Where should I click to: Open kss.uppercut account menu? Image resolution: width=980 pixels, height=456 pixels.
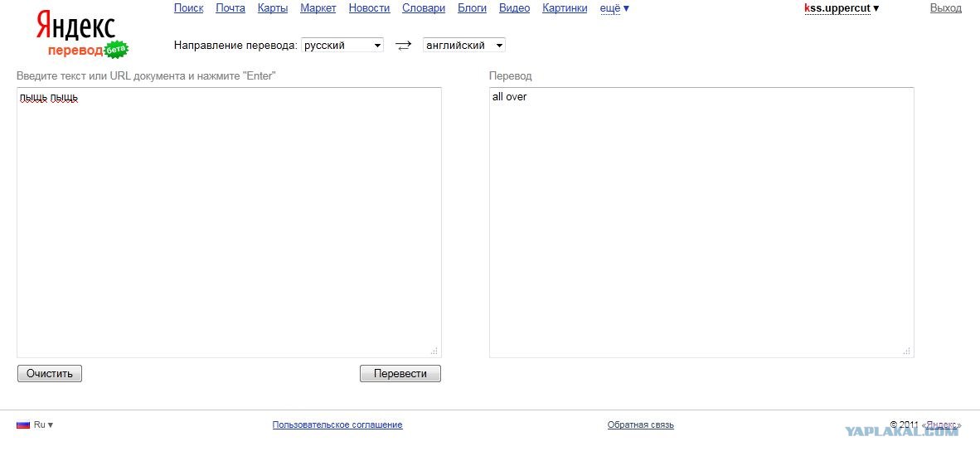tap(842, 8)
